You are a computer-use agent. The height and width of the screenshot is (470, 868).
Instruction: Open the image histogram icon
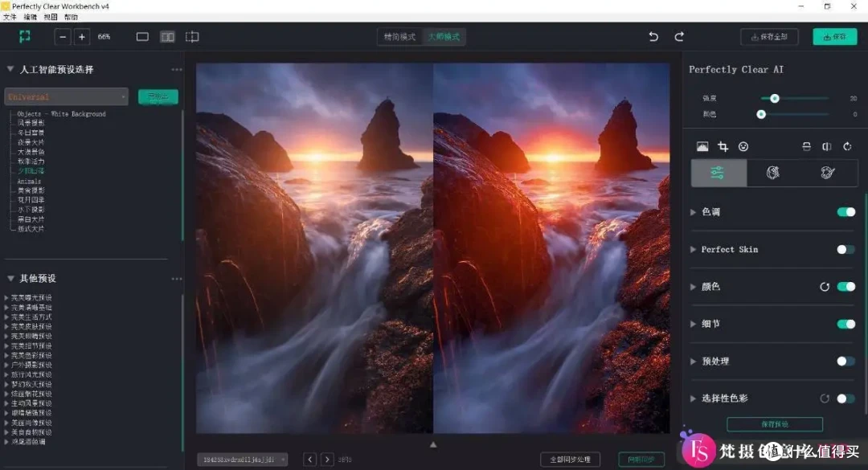pyautogui.click(x=702, y=146)
